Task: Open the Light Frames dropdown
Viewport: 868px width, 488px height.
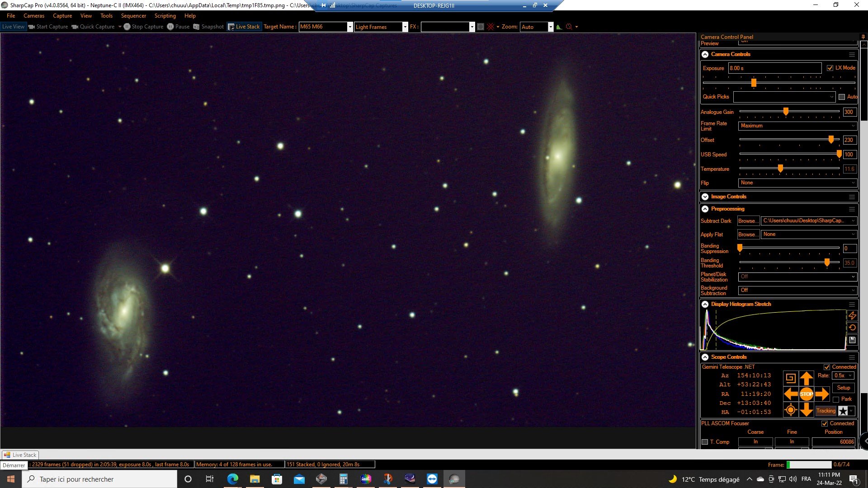Action: [x=405, y=27]
